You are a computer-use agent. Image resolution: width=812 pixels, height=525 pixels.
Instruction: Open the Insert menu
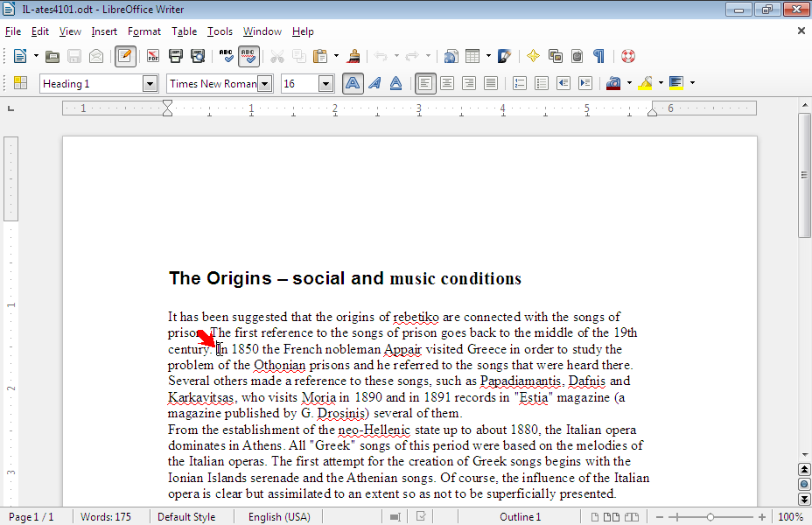point(104,31)
